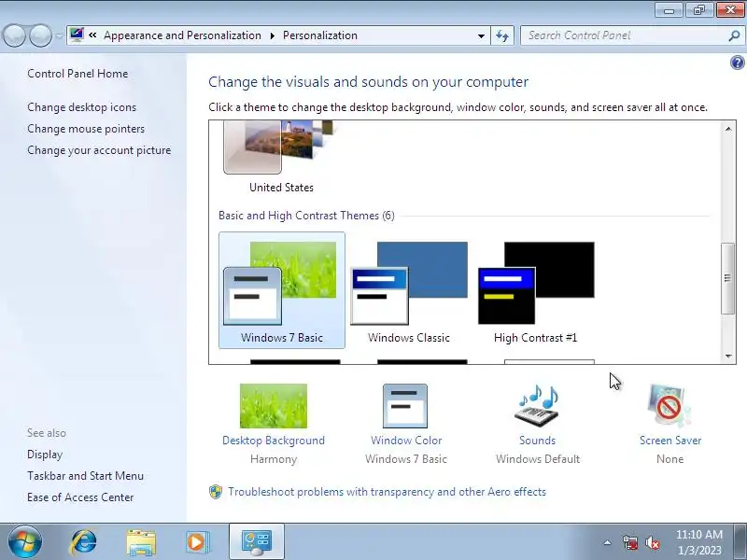Launch Windows Media Player from taskbar
Screen dimensions: 747x560
[x=196, y=542]
